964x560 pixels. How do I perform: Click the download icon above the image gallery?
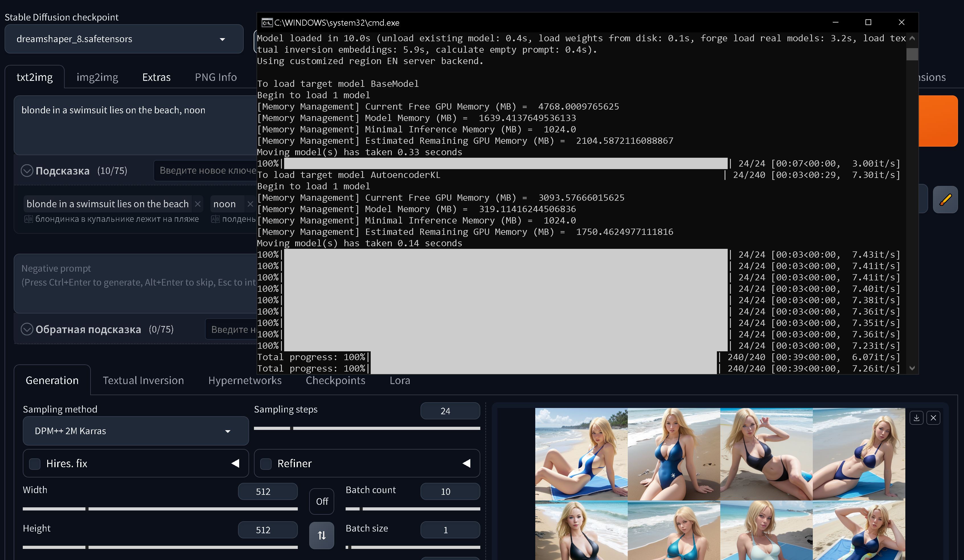(x=916, y=418)
